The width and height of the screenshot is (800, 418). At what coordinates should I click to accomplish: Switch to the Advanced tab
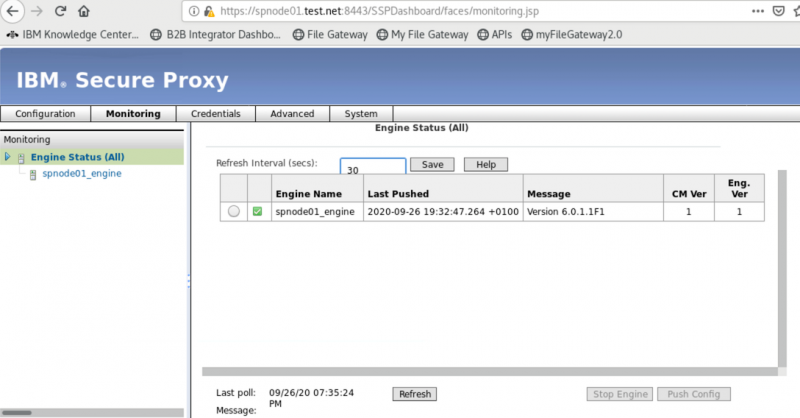coord(292,114)
